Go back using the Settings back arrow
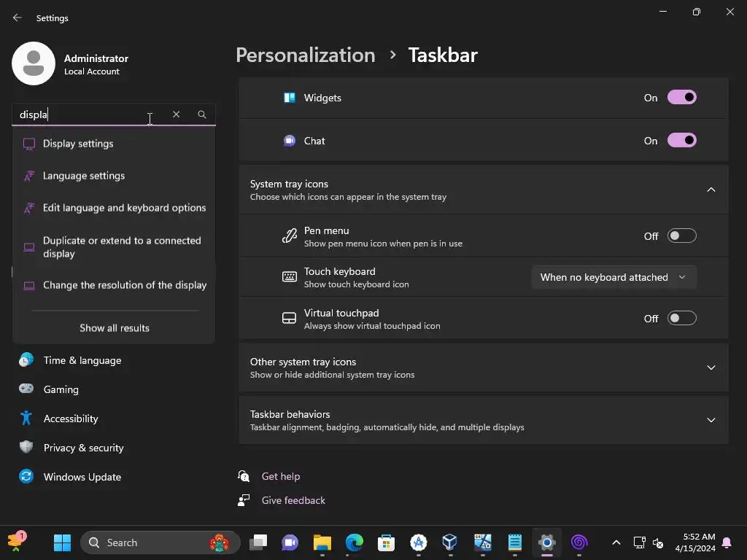The height and width of the screenshot is (560, 747). point(18,17)
